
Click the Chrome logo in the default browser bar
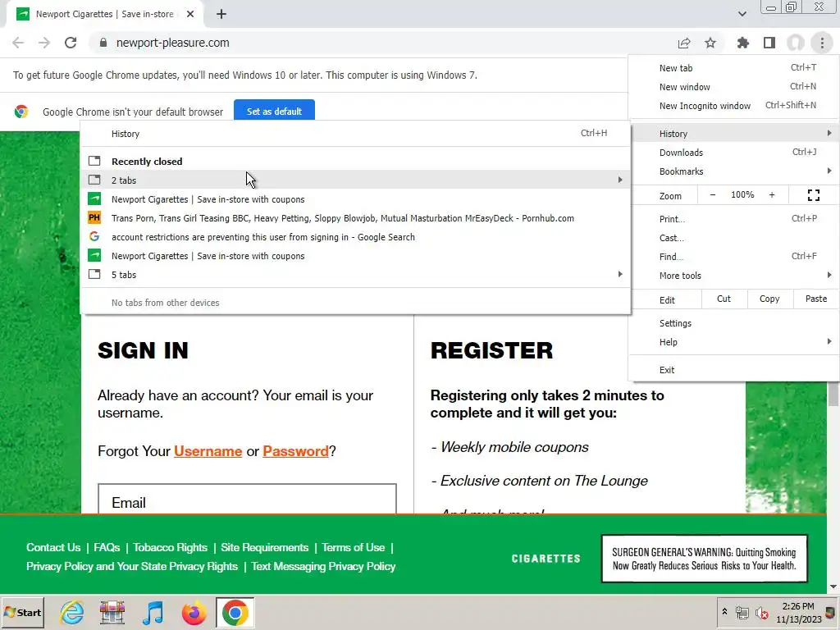coord(21,112)
